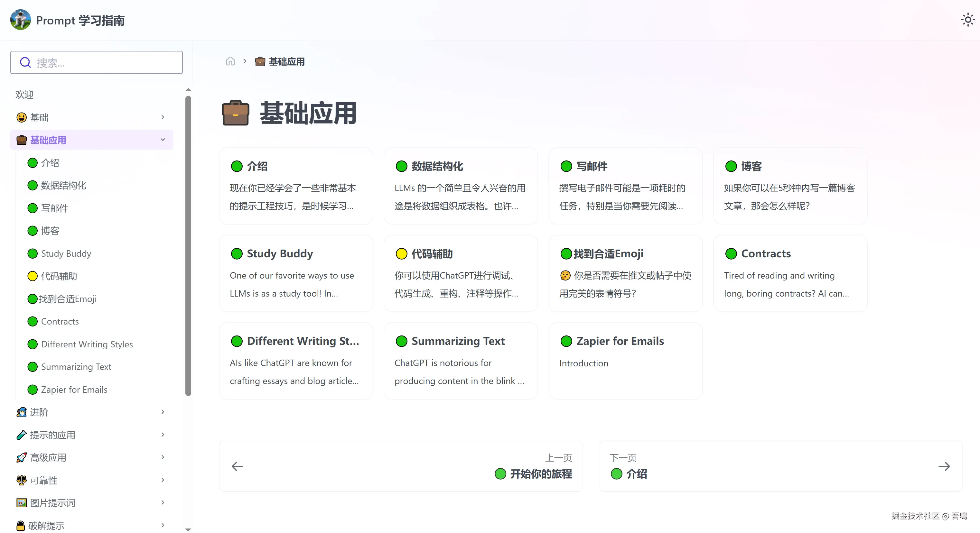
Task: Click the home breadcrumb icon
Action: tap(230, 61)
